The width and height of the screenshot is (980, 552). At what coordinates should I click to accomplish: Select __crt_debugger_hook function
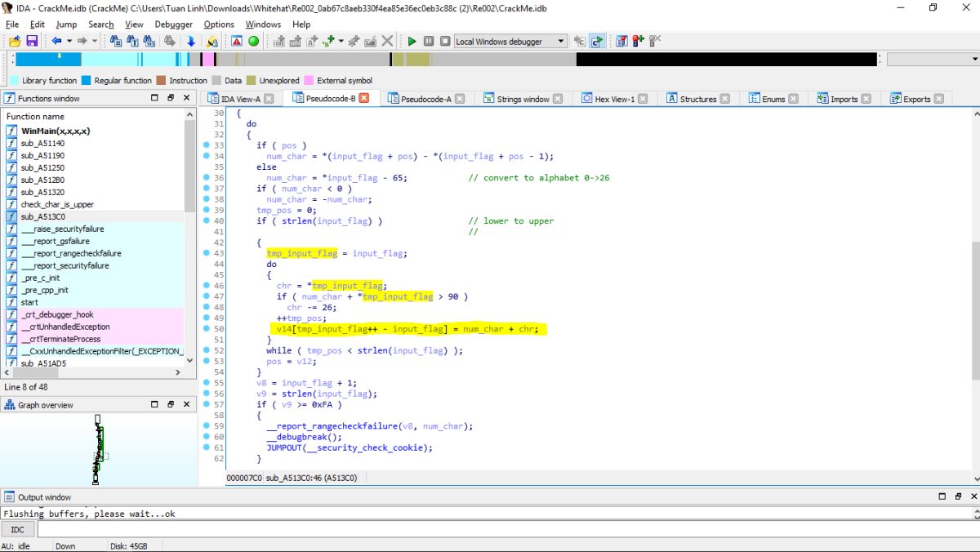pyautogui.click(x=57, y=314)
